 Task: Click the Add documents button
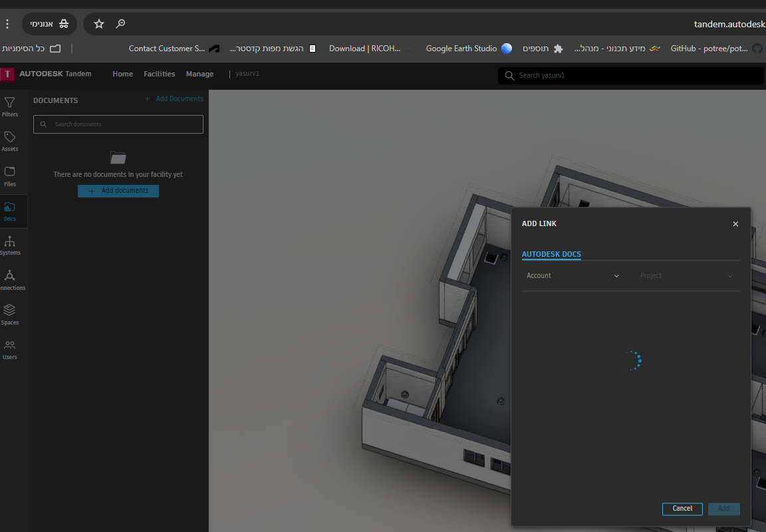tap(118, 191)
